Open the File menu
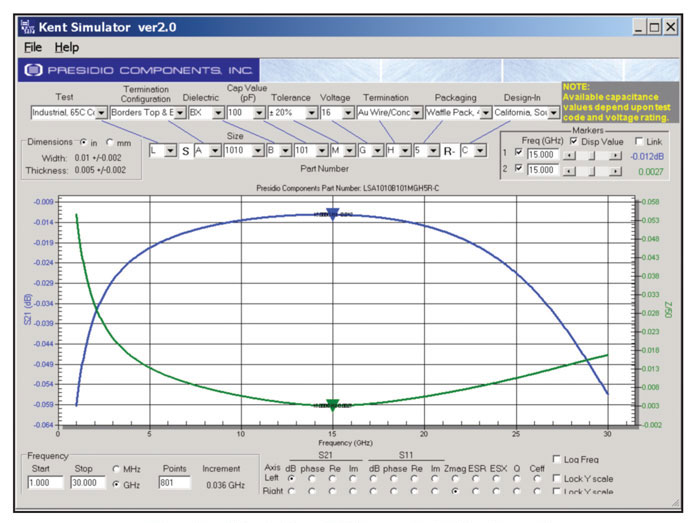 pos(33,47)
